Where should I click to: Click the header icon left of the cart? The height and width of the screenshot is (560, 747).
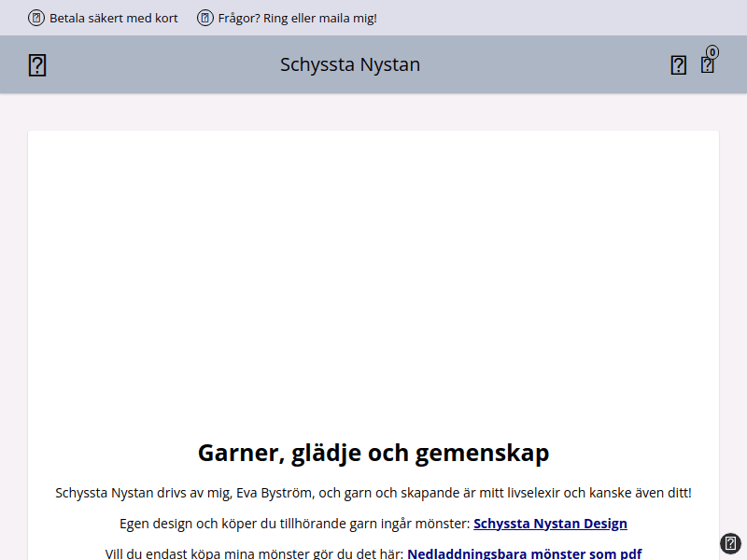coord(679,65)
